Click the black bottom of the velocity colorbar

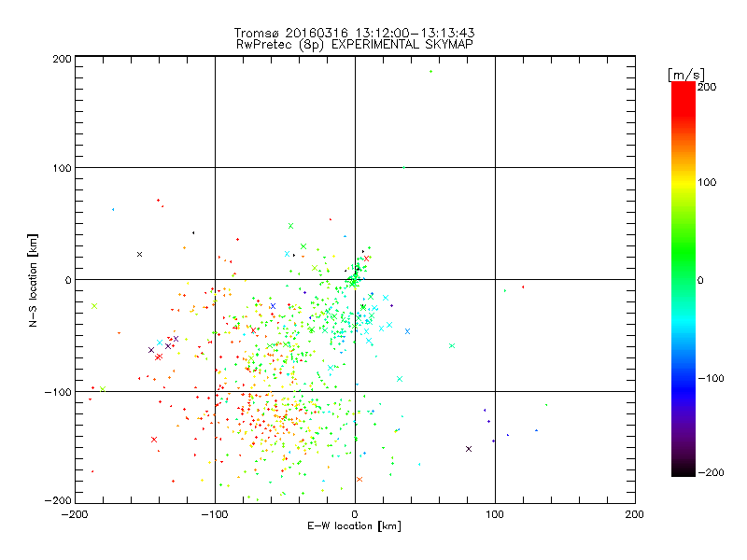pos(684,471)
